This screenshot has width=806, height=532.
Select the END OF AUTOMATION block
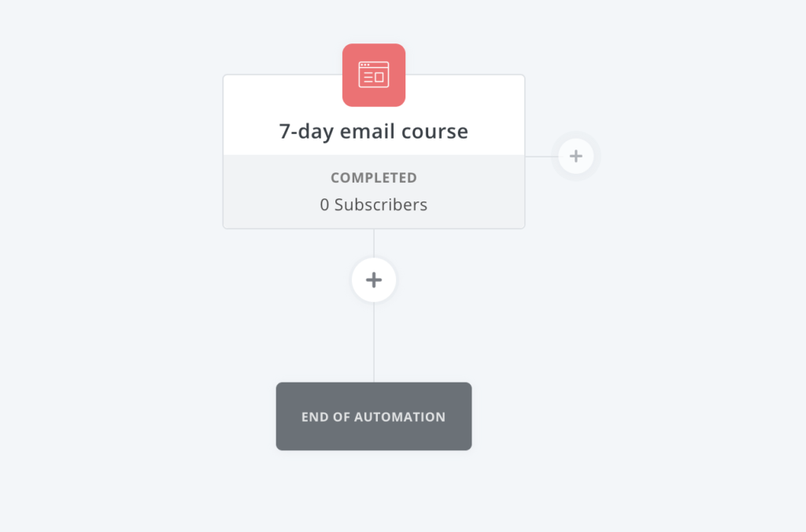374,416
